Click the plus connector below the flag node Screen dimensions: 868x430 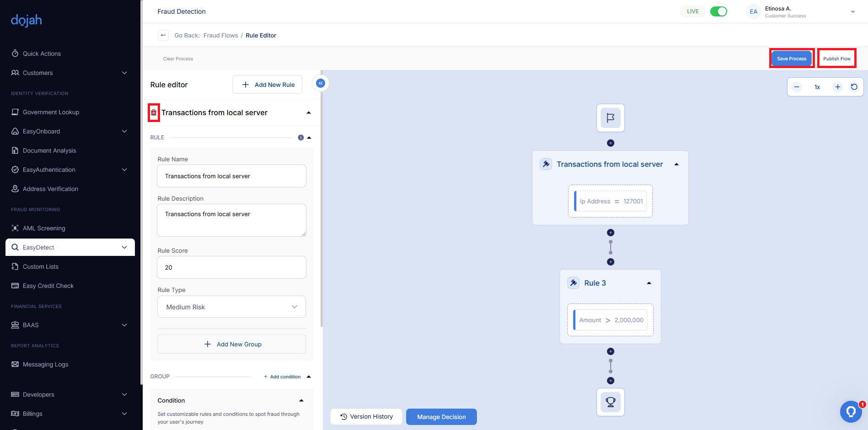(x=611, y=143)
